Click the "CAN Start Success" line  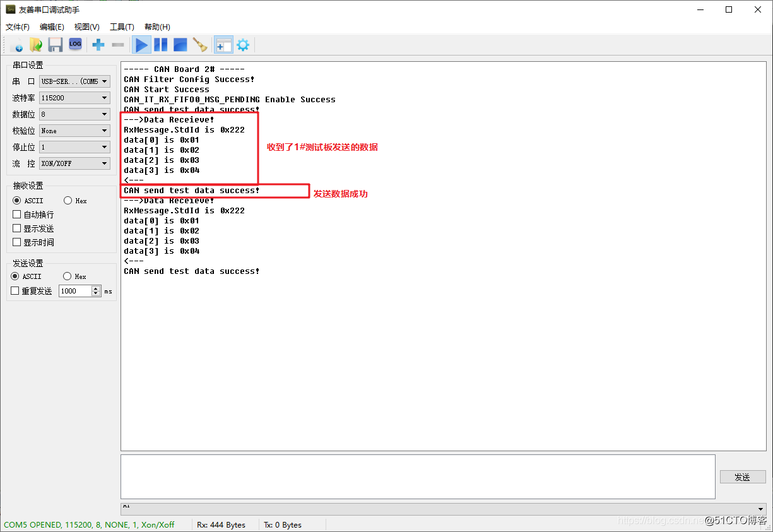click(167, 90)
